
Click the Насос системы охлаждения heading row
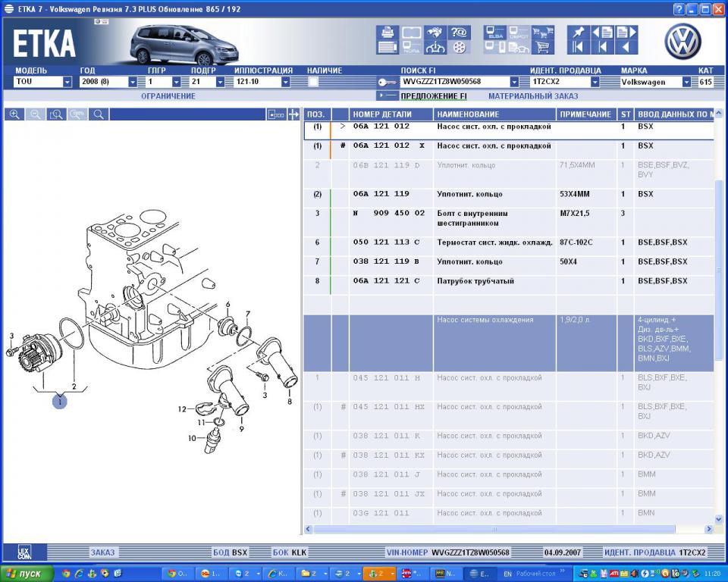click(x=509, y=343)
